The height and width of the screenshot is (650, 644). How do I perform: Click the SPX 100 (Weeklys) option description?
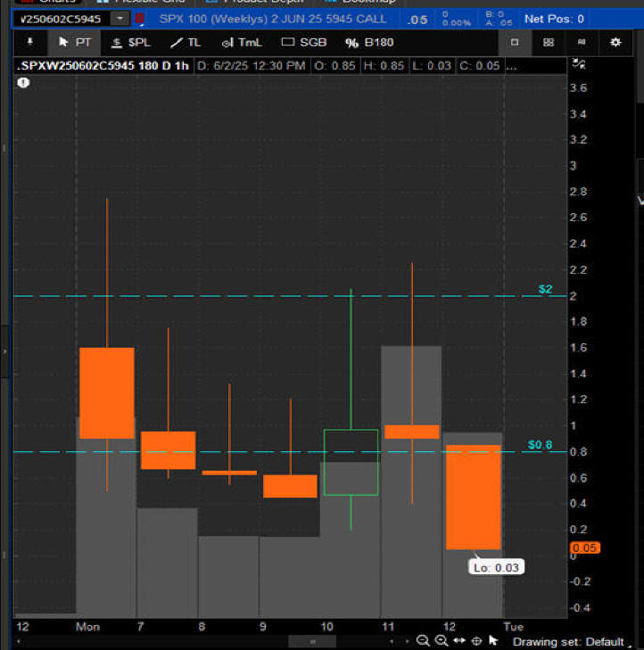coord(272,19)
